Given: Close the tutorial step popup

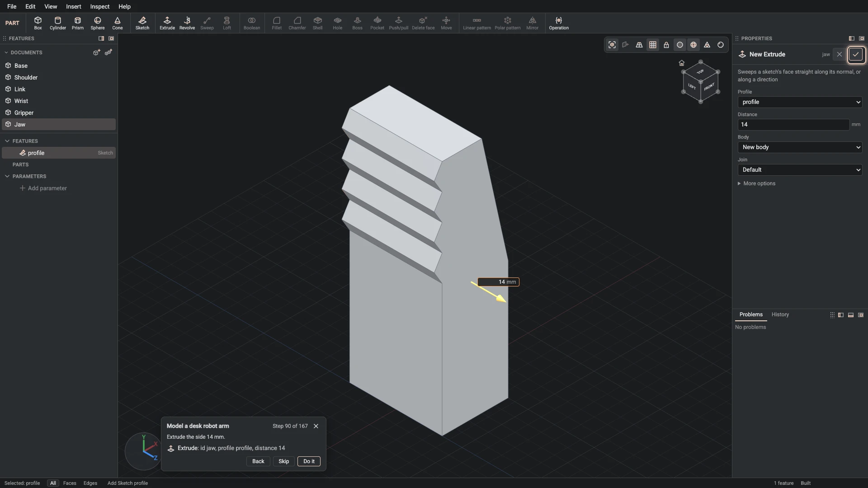Looking at the screenshot, I should pos(316,426).
